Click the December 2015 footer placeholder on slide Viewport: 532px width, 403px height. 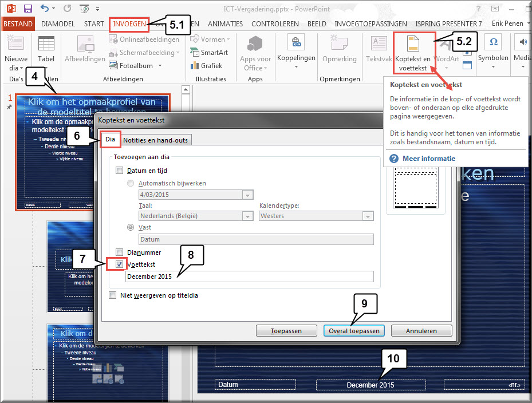click(371, 385)
